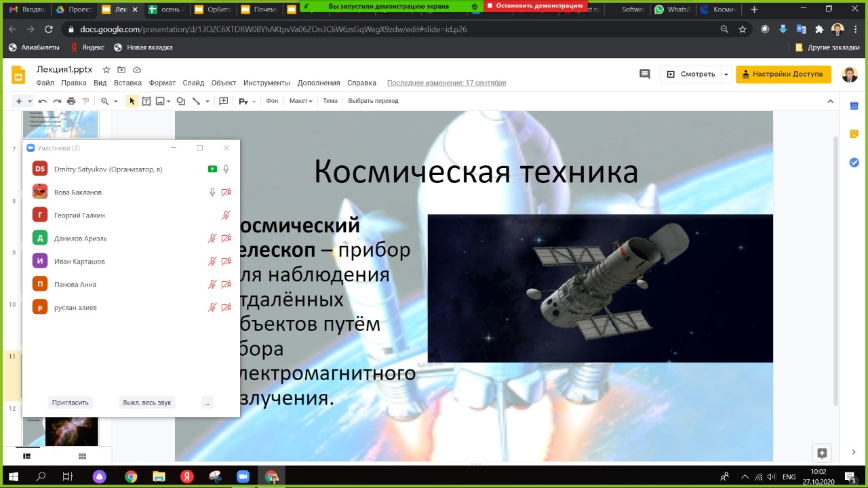Open Google Tasks side panel
The width and height of the screenshot is (868, 488).
click(854, 162)
